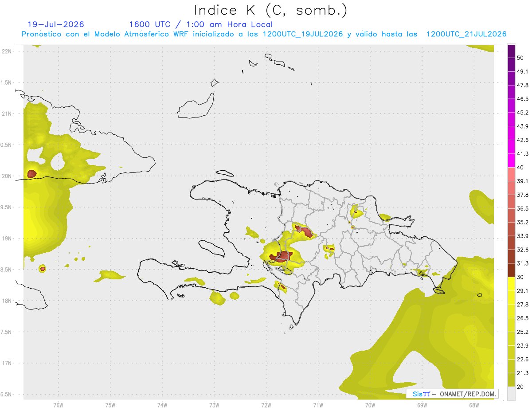The height and width of the screenshot is (411, 532).
Task: Click the colorbar label '23.9'
Action: 523,345
